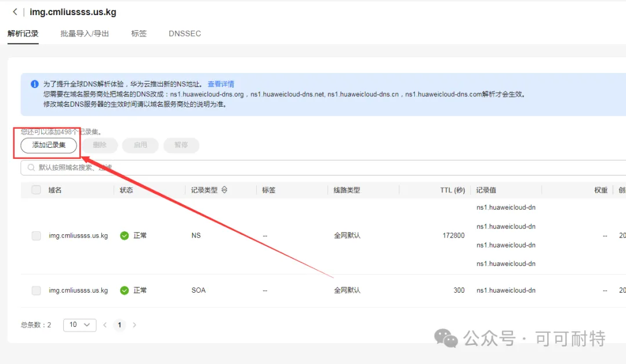Screen dimensions: 626x364
Task: Click the search magnifier icon
Action: pos(31,168)
